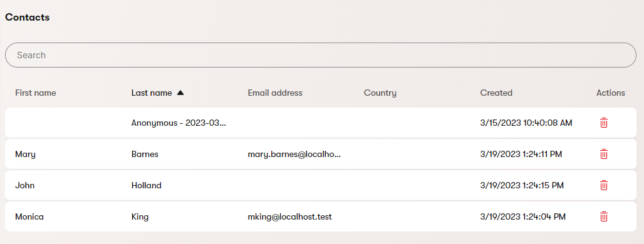Select the 3/15/2023 10:40:08 AM created date
Image resolution: width=644 pixels, height=244 pixels.
526,123
